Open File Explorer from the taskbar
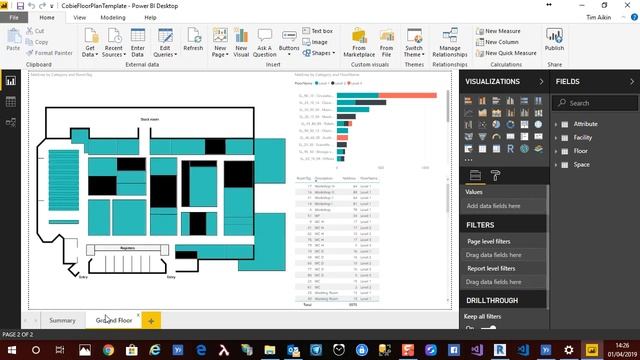Viewport: 640px width, 360px height. [270, 350]
